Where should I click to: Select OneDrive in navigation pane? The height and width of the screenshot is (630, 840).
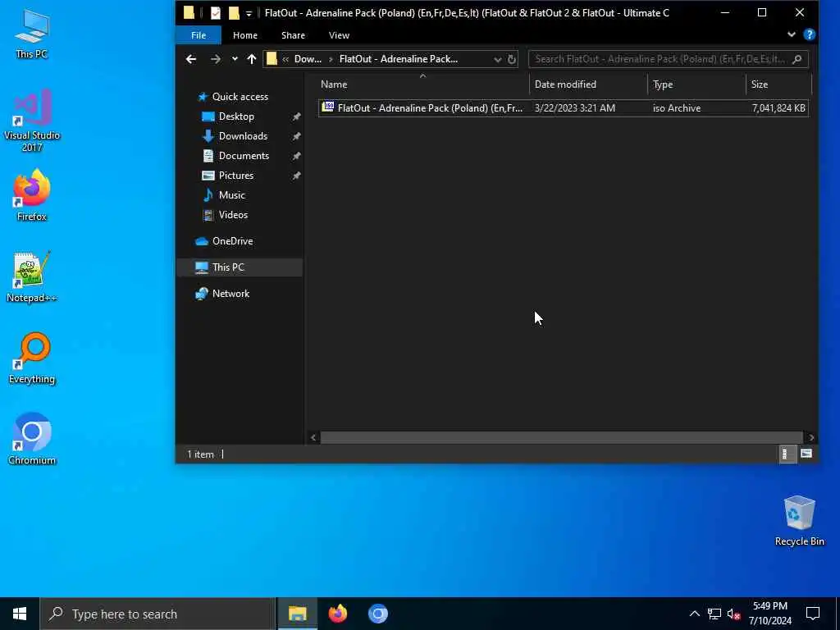coord(232,241)
